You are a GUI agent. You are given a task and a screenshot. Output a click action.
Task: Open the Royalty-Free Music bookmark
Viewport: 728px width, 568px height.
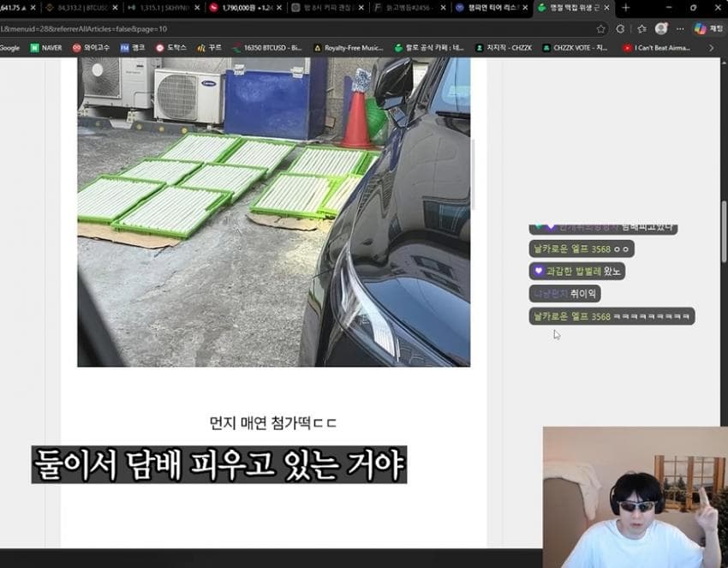coord(349,48)
